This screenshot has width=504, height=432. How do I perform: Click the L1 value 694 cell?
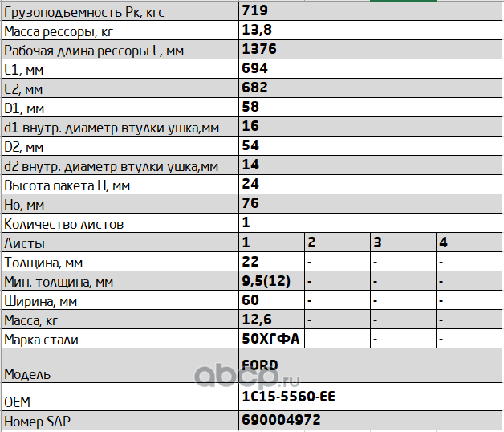point(255,69)
